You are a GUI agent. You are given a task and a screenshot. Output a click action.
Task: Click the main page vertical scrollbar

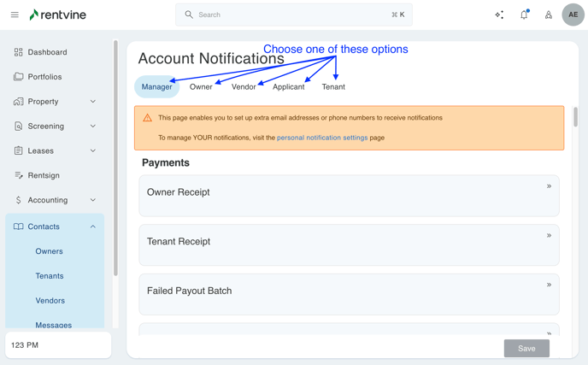click(x=575, y=117)
